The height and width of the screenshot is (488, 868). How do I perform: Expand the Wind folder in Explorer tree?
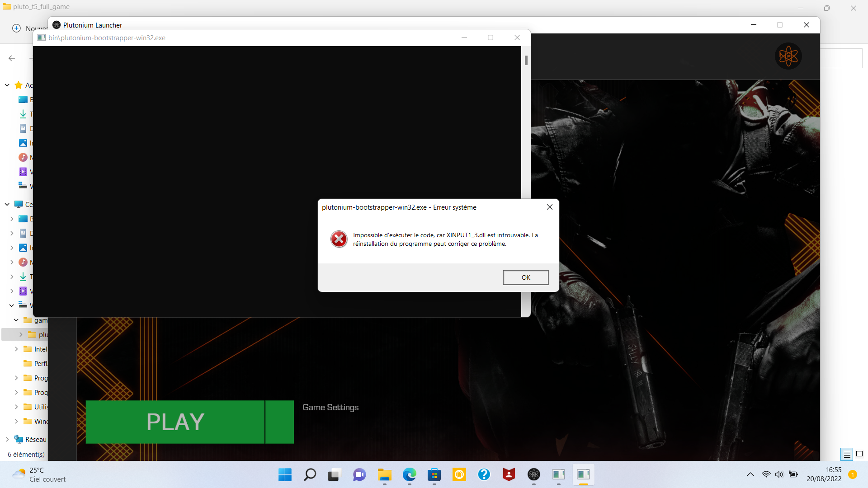[x=16, y=421]
